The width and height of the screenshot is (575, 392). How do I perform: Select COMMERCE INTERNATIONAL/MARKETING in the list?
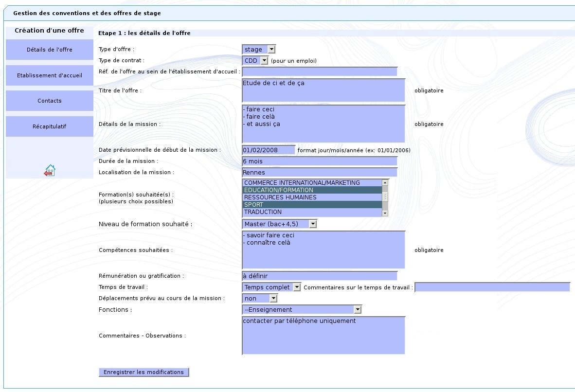(x=311, y=183)
